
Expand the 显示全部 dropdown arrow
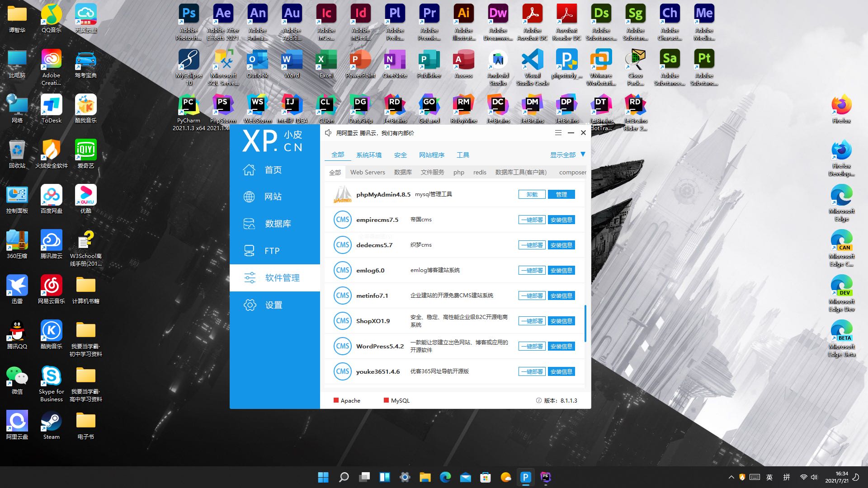pyautogui.click(x=583, y=155)
